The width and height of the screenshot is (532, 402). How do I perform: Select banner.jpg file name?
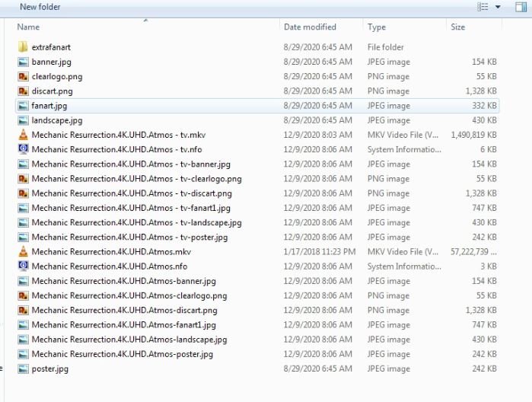(52, 62)
